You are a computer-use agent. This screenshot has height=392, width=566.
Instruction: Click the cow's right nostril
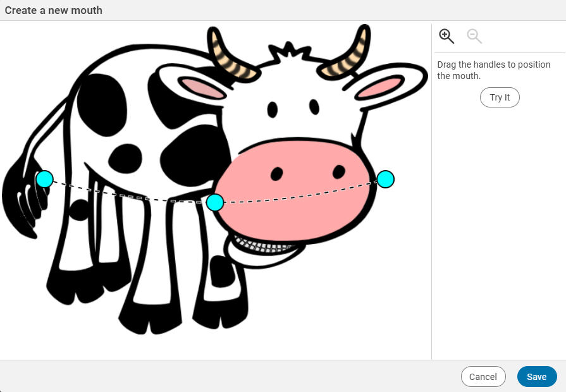tap(339, 171)
